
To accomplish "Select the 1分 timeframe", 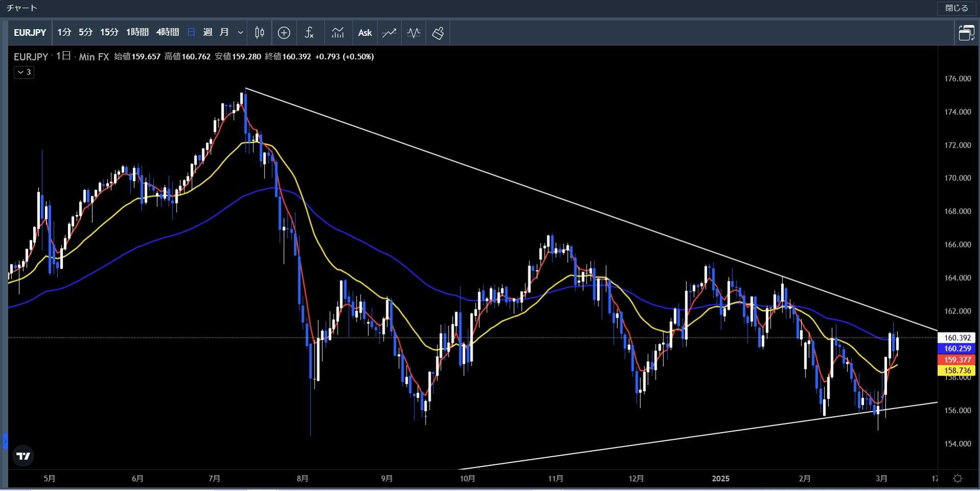I will pos(64,33).
